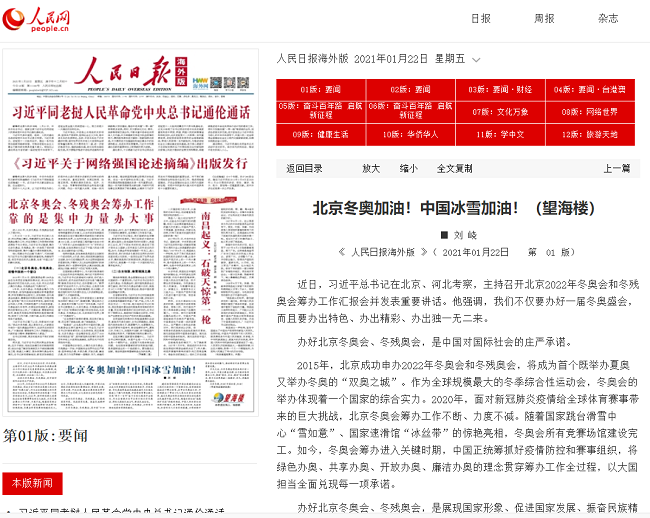Click 北京冬奥会、冬残奥会筹办工作 article on page image
Viewport: 650px width, 518px height.
81,211
